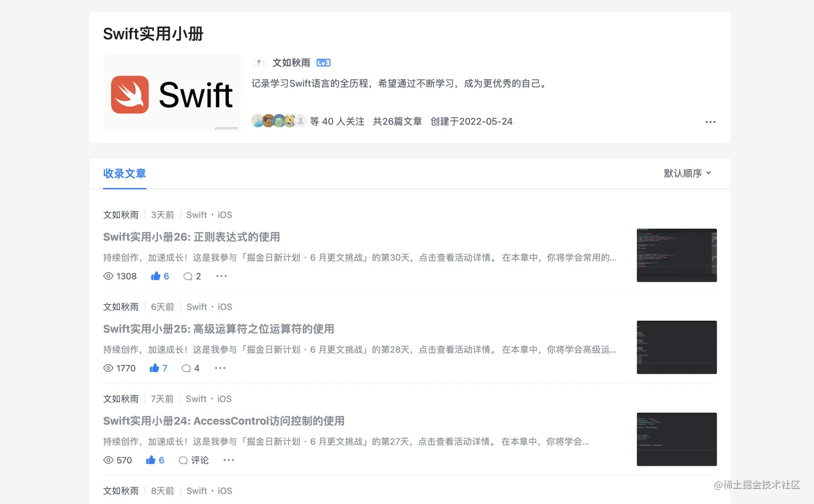Click the author avatar beside 文如秋雨
The height and width of the screenshot is (504, 814).
(x=259, y=63)
